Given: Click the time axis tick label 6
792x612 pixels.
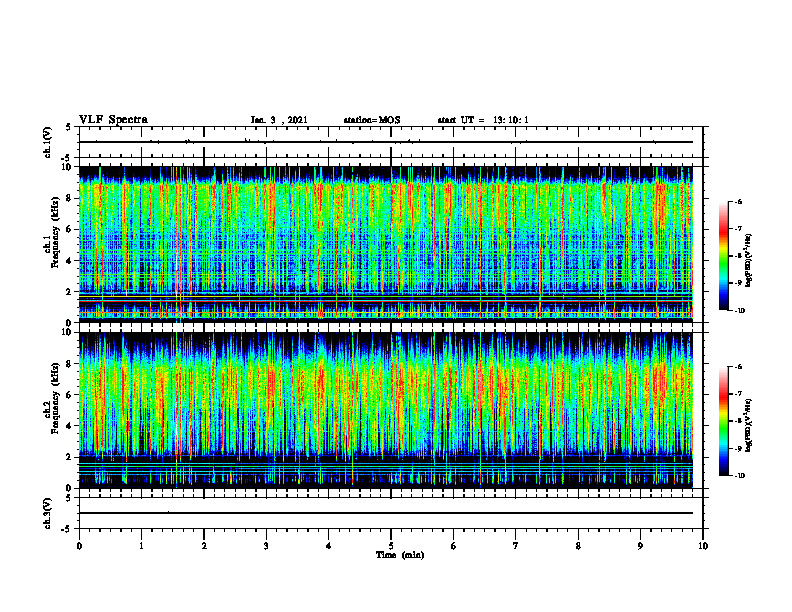Looking at the screenshot, I should coord(454,546).
